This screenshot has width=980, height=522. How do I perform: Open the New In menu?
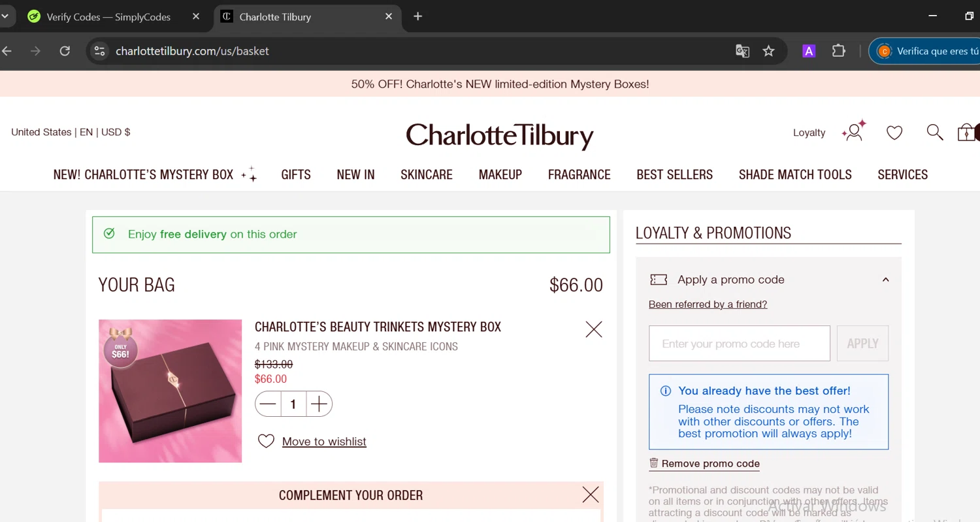(355, 174)
